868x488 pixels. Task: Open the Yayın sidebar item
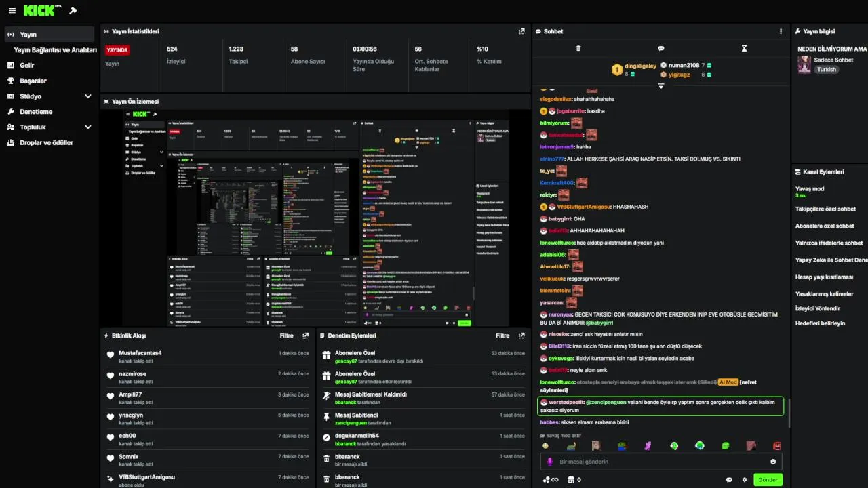tap(50, 34)
